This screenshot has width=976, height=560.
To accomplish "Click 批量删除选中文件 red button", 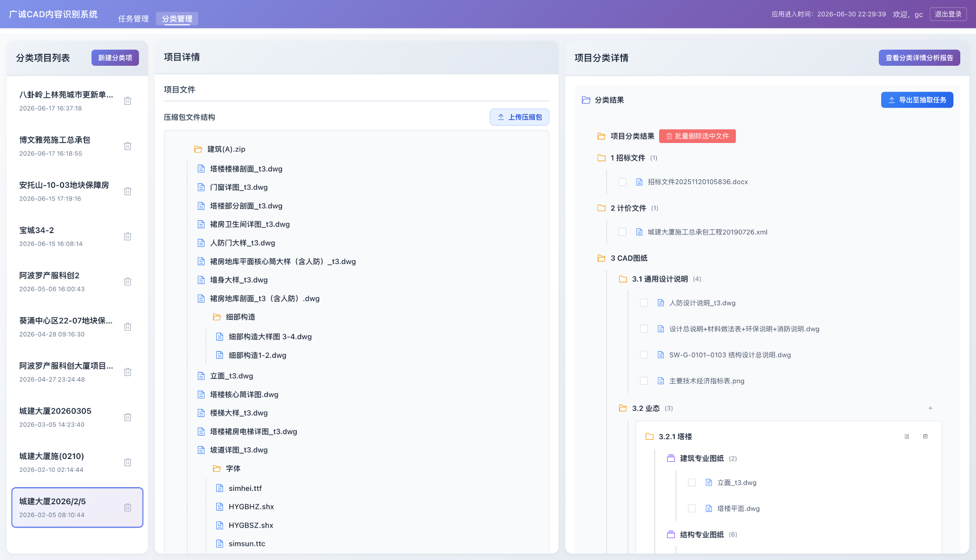I will [697, 136].
